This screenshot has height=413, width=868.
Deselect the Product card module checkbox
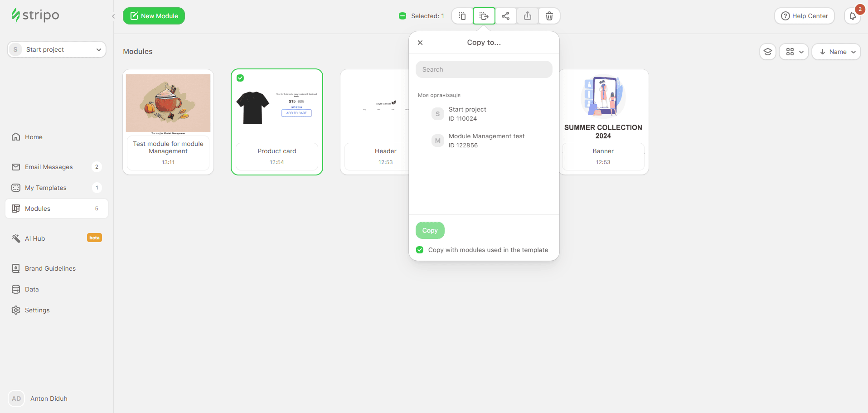240,78
